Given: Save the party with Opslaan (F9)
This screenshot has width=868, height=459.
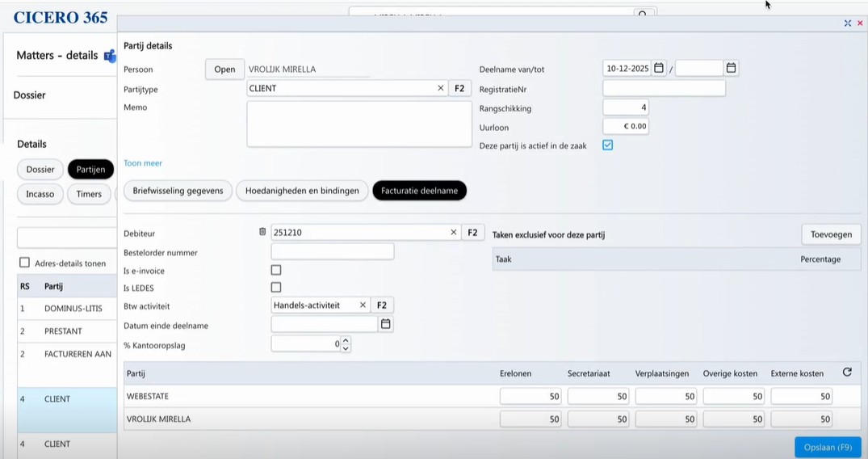Looking at the screenshot, I should pos(828,447).
